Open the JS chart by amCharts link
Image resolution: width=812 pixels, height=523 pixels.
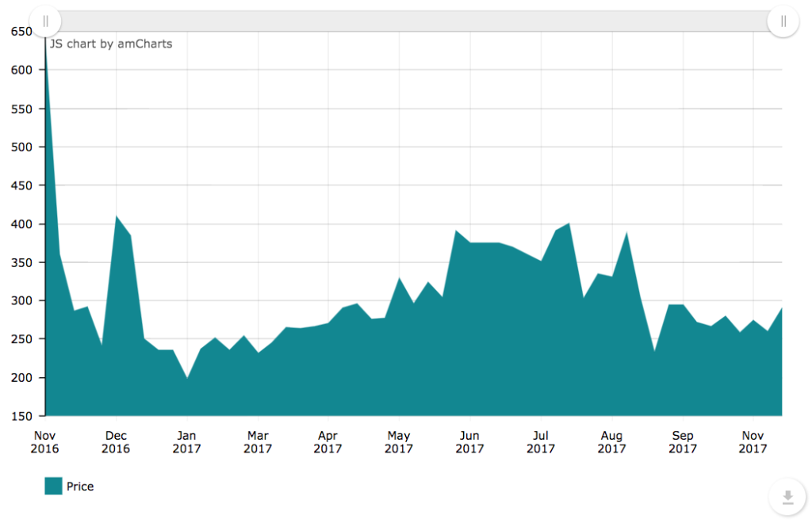pyautogui.click(x=111, y=44)
